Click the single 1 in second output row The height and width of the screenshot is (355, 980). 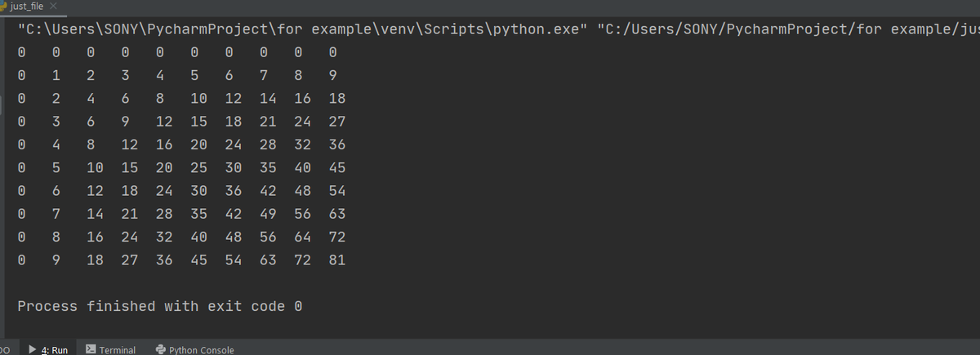(x=56, y=77)
